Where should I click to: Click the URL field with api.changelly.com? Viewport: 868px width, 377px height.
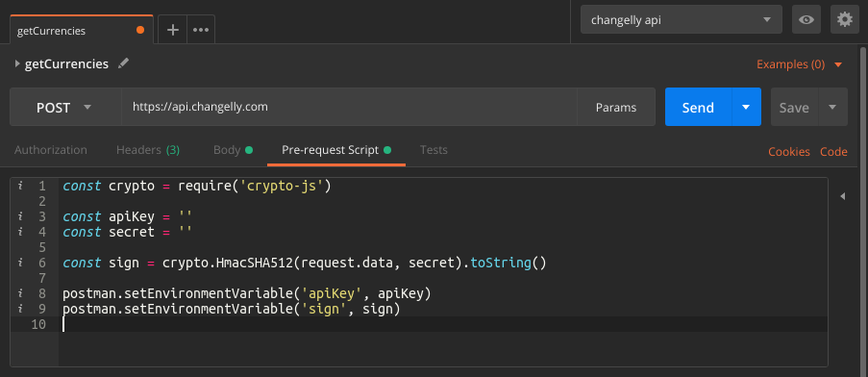coord(349,107)
